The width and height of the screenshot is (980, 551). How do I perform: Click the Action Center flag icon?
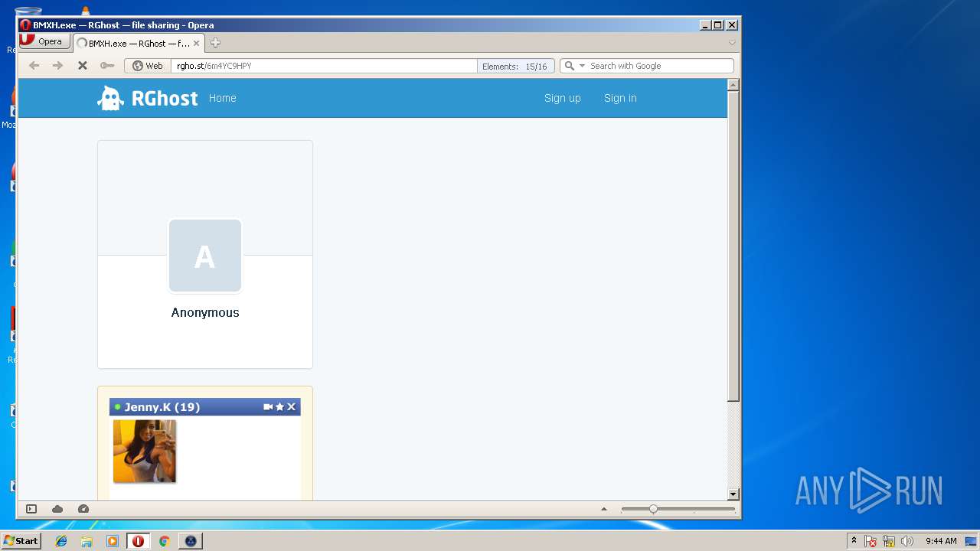[871, 541]
